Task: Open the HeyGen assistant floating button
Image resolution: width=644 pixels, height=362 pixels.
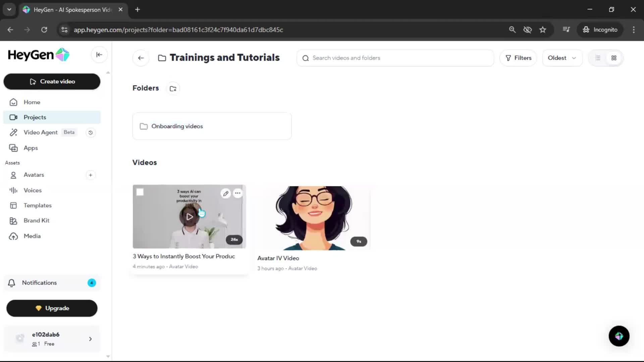Action: (x=619, y=336)
